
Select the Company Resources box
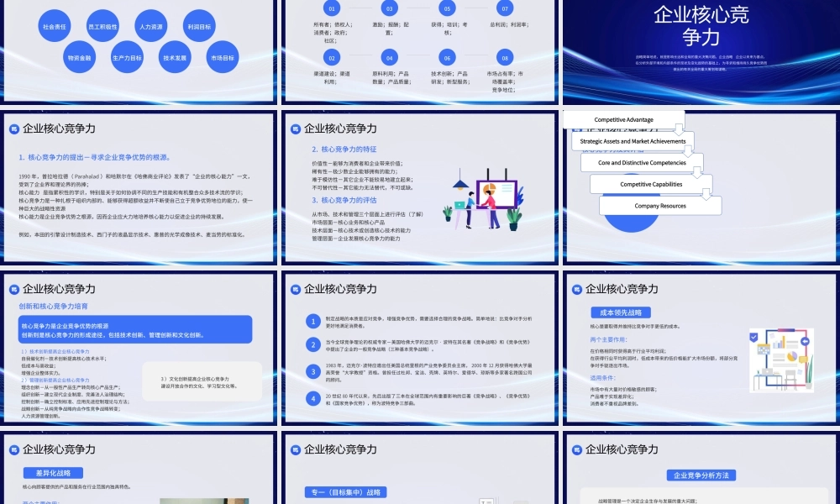pyautogui.click(x=660, y=206)
